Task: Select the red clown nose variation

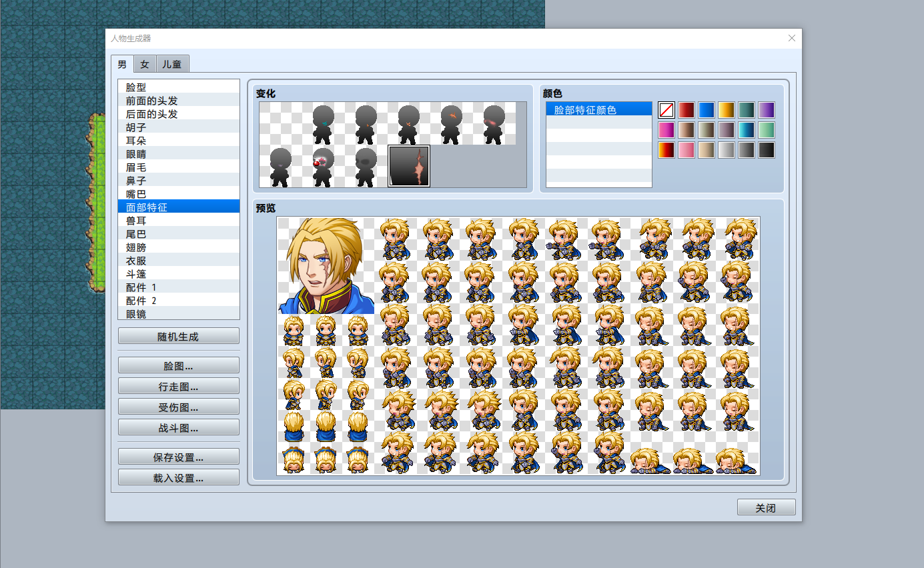Action: tap(324, 166)
